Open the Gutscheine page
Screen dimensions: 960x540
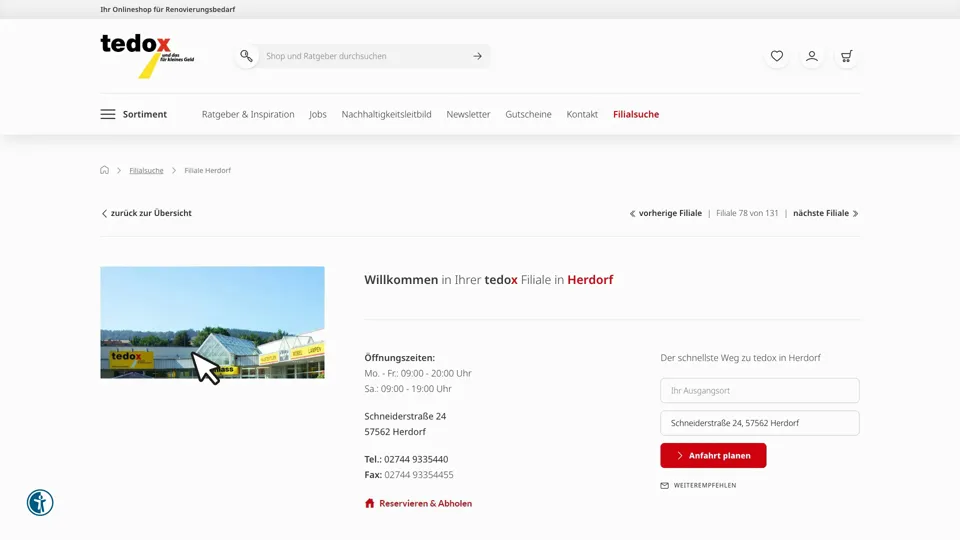(528, 114)
